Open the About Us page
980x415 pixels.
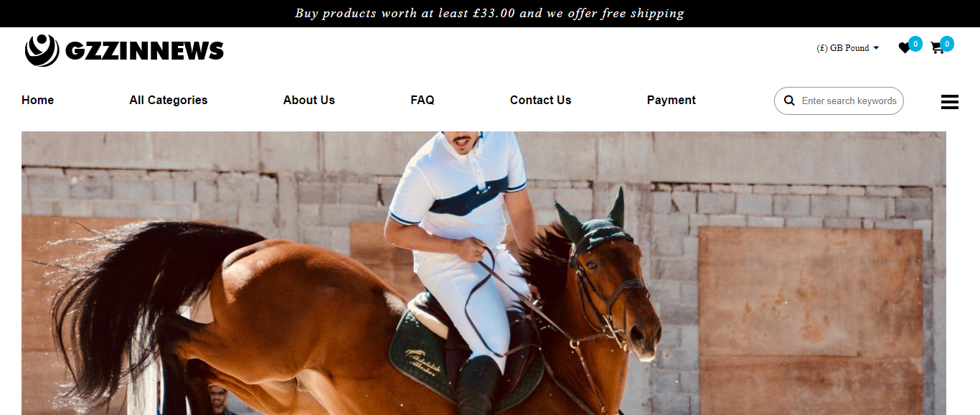309,101
